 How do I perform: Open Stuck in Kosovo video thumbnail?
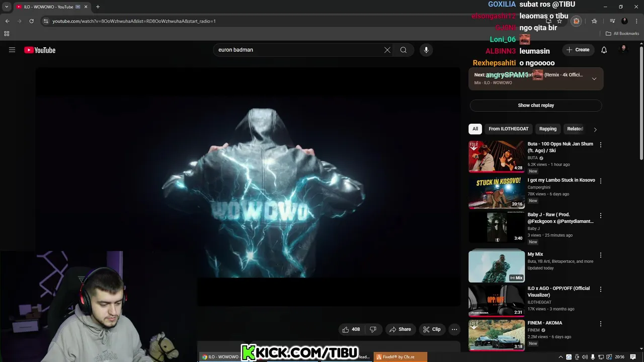point(497,193)
